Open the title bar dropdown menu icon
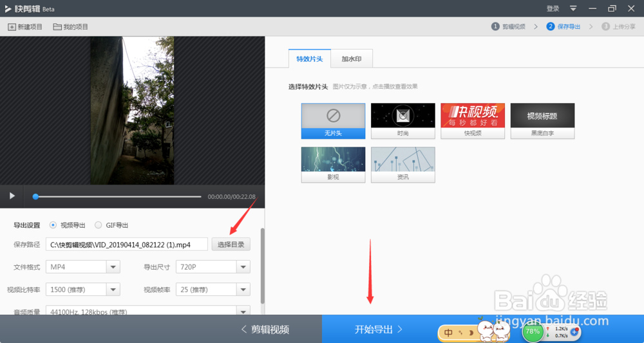This screenshot has width=644, height=343. point(573,8)
